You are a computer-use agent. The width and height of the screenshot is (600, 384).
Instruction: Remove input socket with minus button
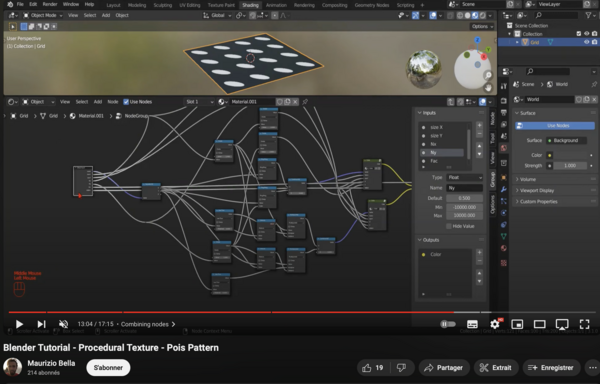479,133
